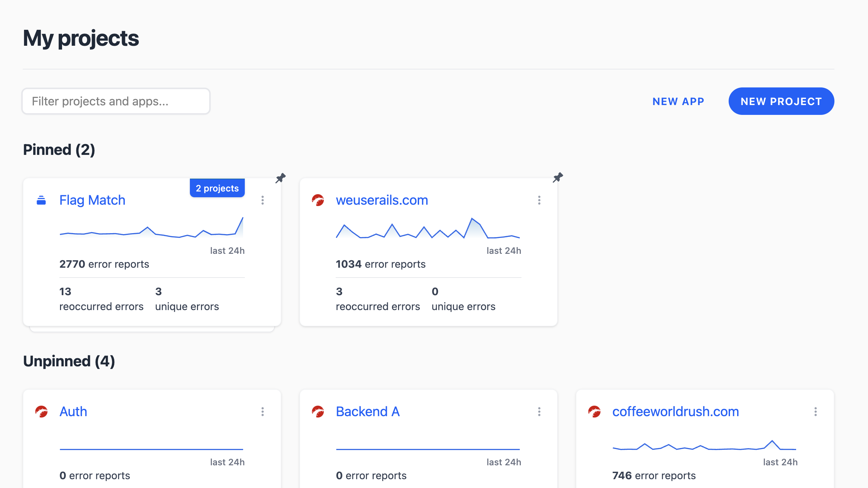Click the weuserails.com Rails logo icon
The width and height of the screenshot is (868, 488).
pyautogui.click(x=318, y=200)
